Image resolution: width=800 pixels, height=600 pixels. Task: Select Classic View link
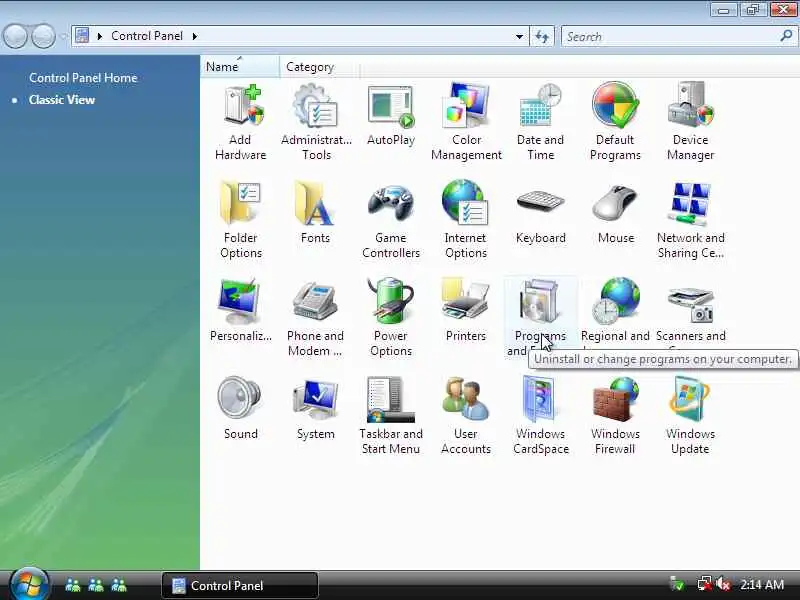[x=62, y=99]
